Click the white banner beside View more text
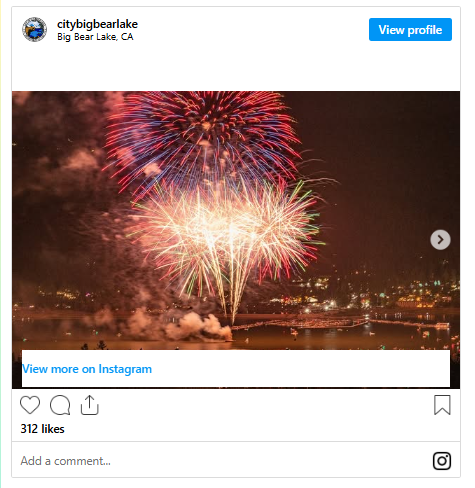This screenshot has height=488, width=475. pyautogui.click(x=300, y=369)
